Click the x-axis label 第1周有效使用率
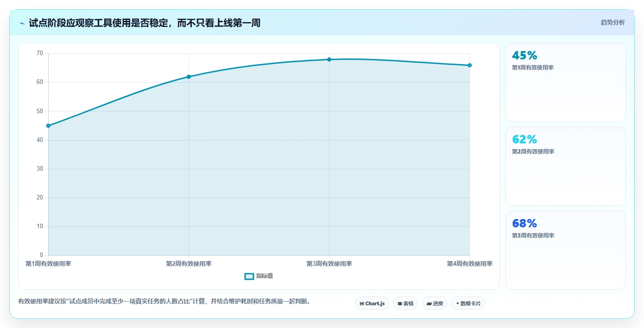The width and height of the screenshot is (644, 328). click(x=48, y=264)
